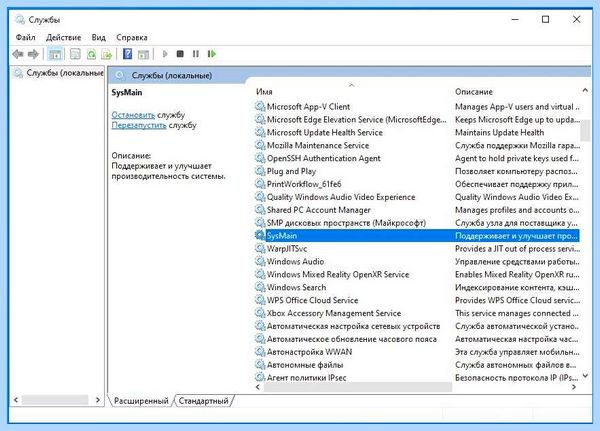Image resolution: width=600 pixels, height=431 pixels.
Task: Open the Справка menu
Action: pos(132,38)
